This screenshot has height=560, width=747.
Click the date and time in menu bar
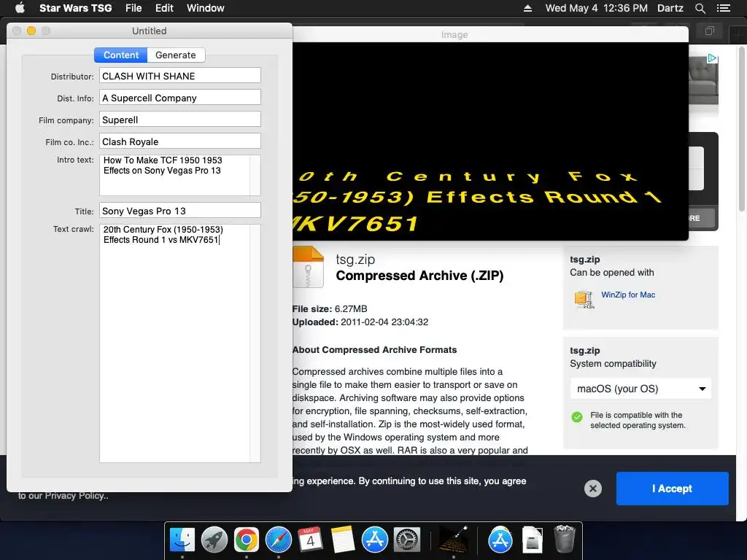point(597,8)
